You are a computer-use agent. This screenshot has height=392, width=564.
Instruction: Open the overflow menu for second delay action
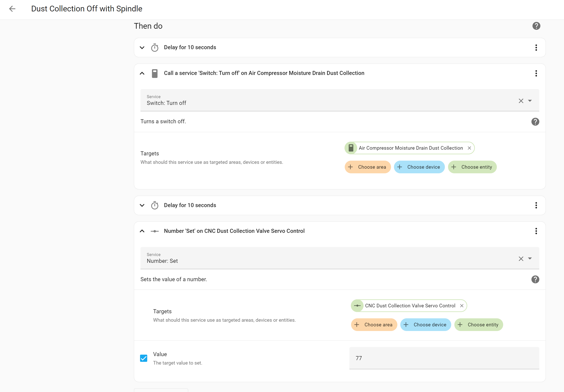536,205
